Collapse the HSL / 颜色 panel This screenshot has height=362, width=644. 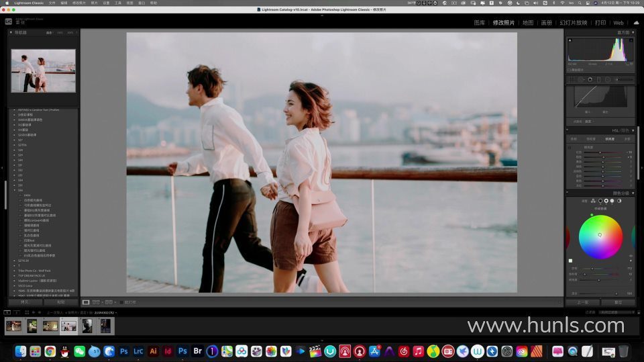click(633, 130)
